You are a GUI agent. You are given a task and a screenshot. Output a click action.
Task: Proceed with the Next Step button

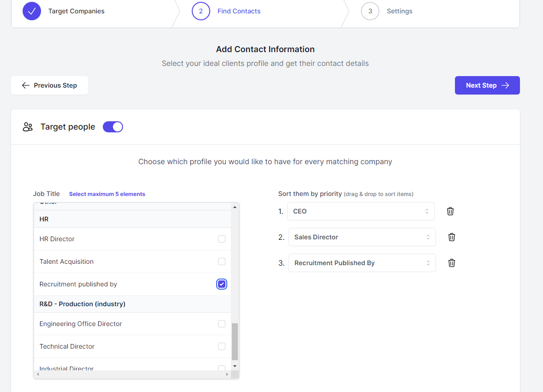click(487, 85)
